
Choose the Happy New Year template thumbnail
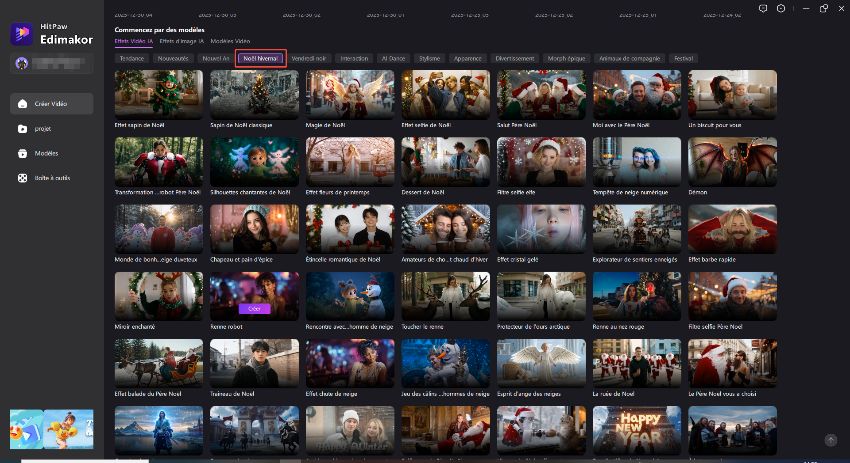click(x=637, y=428)
